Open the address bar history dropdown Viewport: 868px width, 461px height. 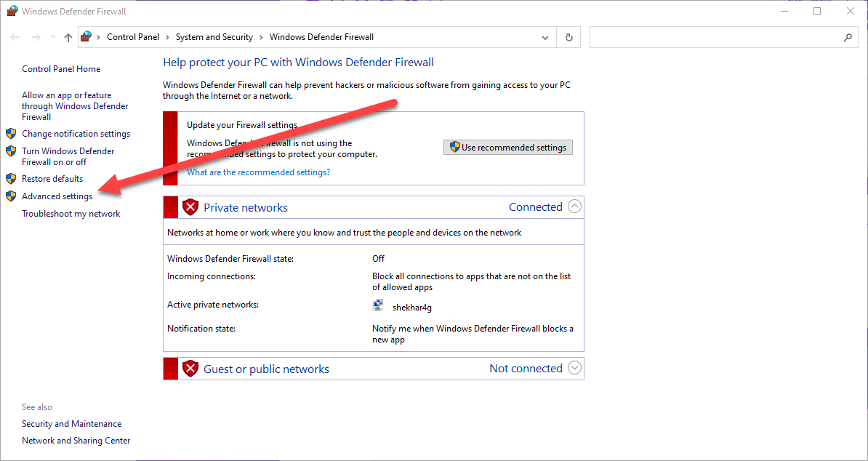pos(545,37)
